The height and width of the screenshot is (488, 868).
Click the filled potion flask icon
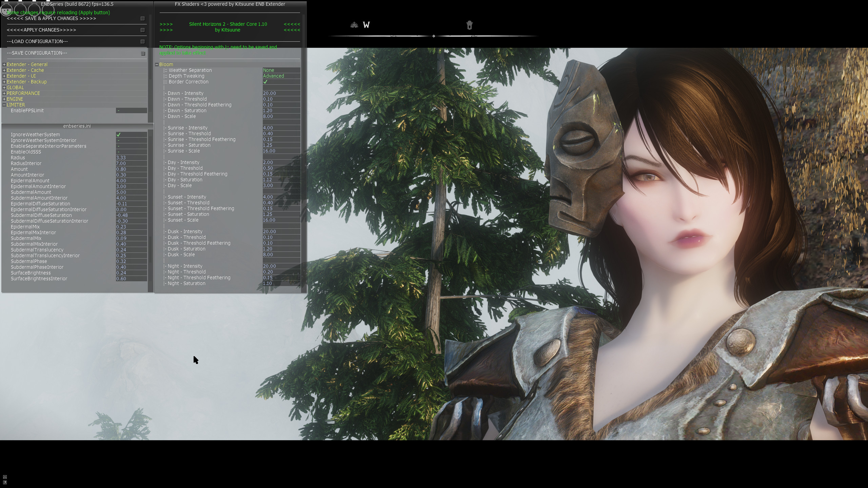pos(6,11)
